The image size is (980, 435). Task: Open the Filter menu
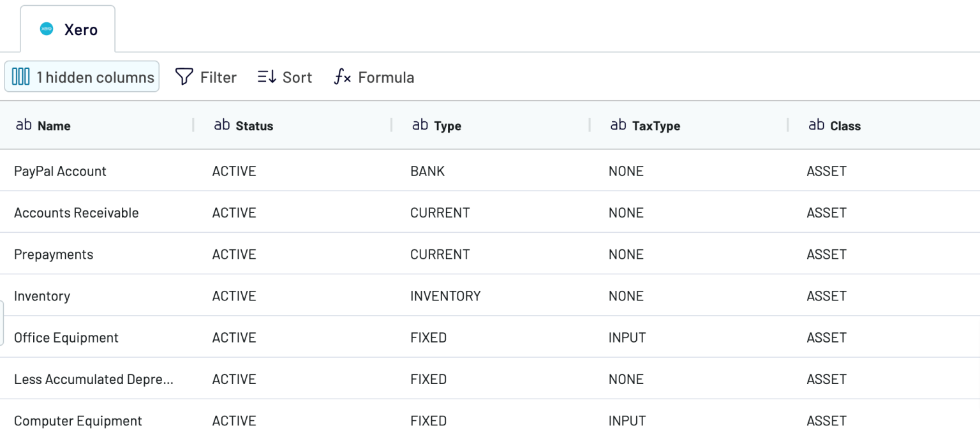click(x=206, y=77)
